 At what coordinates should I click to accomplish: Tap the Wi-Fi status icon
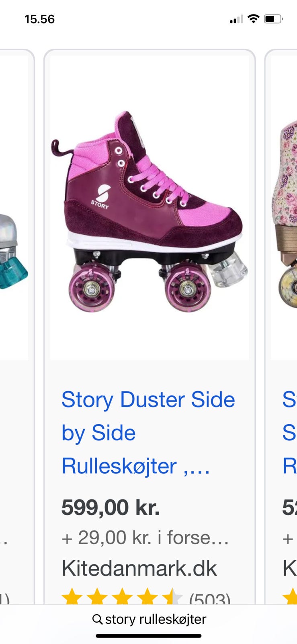(x=253, y=19)
